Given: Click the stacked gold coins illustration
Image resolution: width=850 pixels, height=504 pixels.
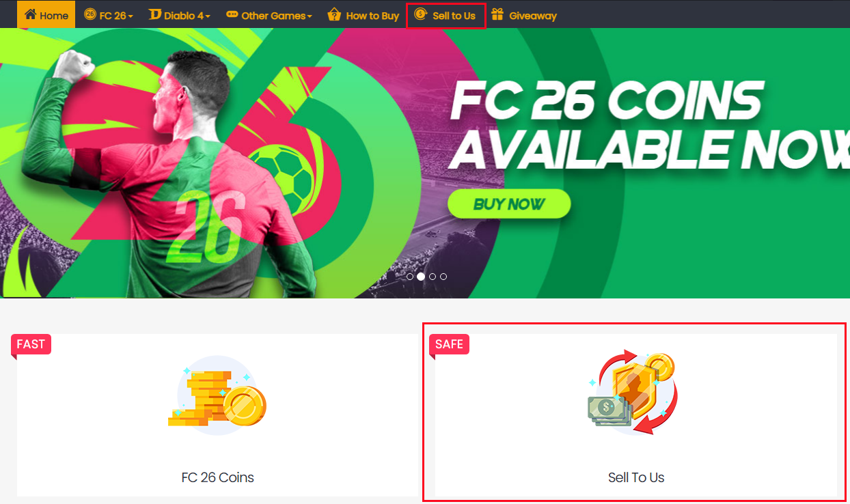Looking at the screenshot, I should pyautogui.click(x=217, y=396).
